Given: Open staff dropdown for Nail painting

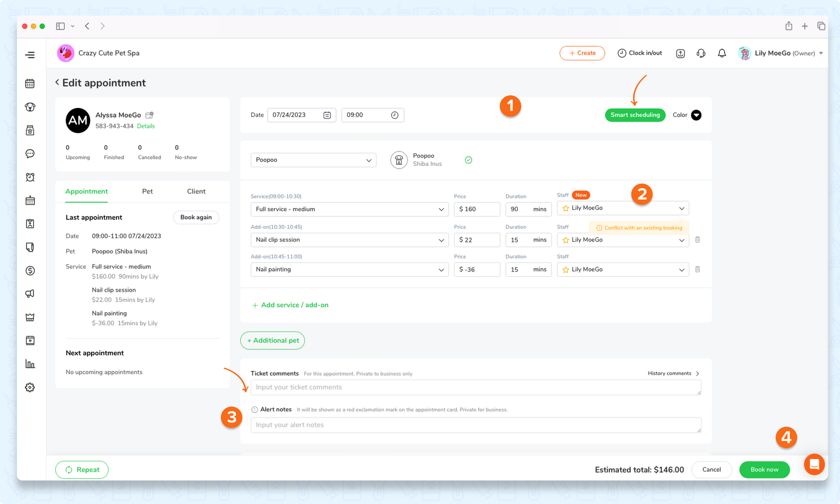Looking at the screenshot, I should (622, 270).
